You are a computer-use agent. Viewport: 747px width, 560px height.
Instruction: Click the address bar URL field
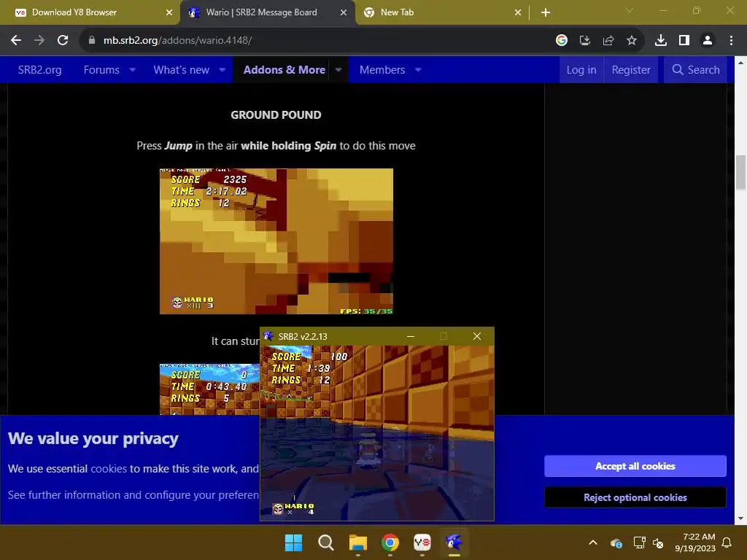point(314,41)
